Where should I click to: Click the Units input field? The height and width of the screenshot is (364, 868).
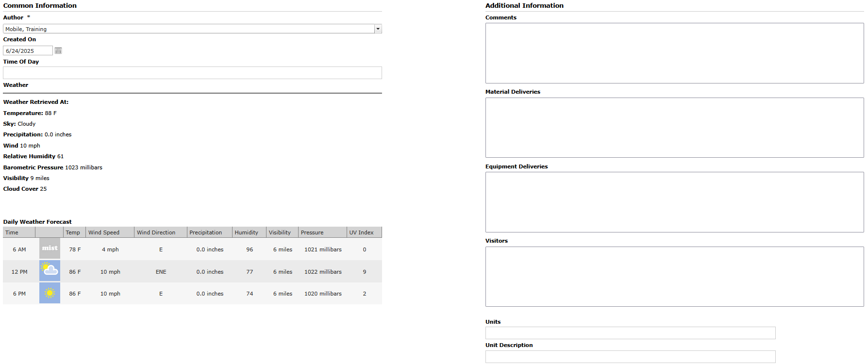tap(630, 333)
